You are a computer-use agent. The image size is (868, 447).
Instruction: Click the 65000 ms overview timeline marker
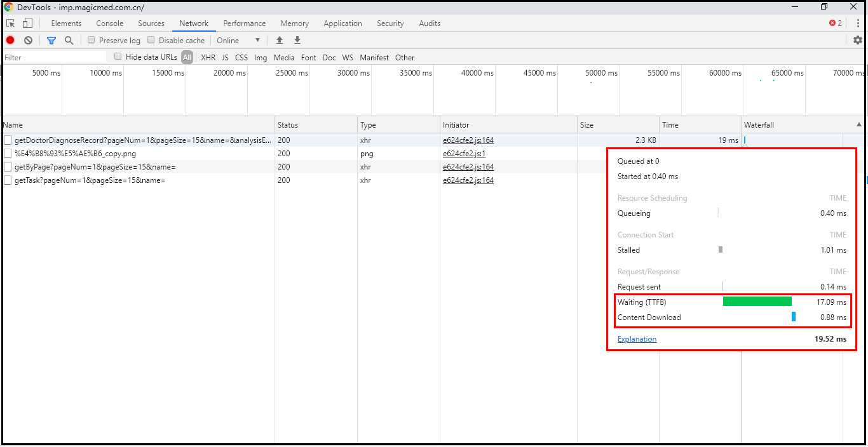click(x=787, y=73)
